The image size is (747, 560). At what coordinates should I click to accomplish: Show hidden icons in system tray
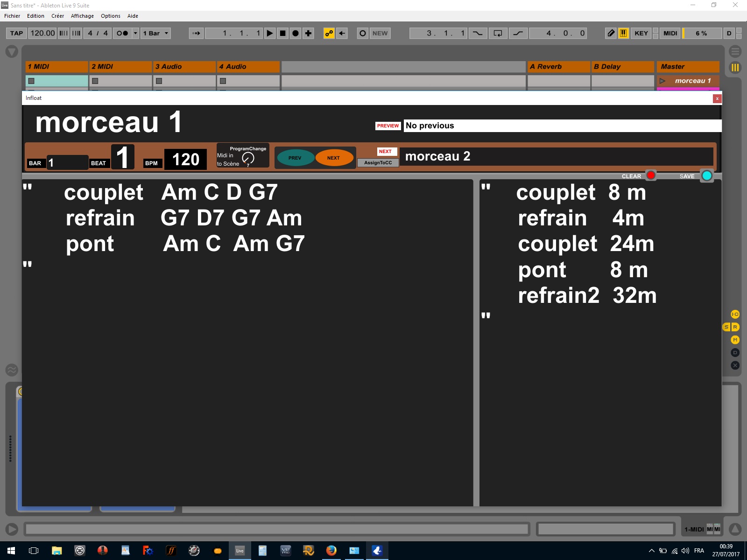pyautogui.click(x=651, y=551)
